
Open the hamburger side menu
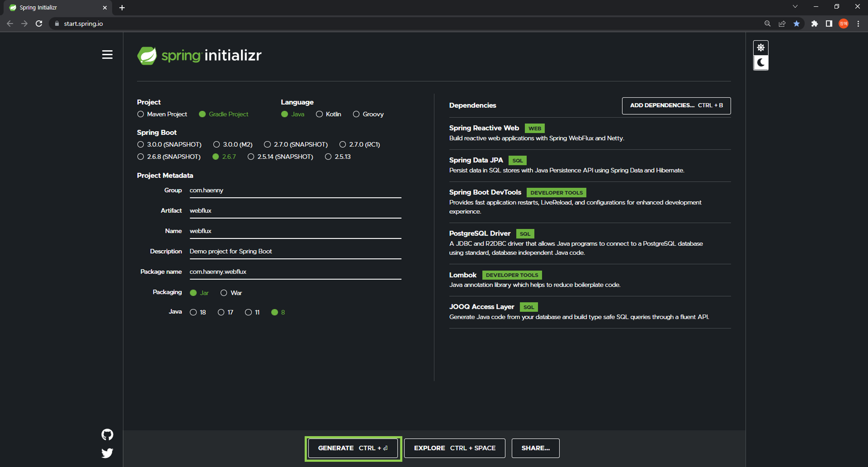click(x=107, y=55)
